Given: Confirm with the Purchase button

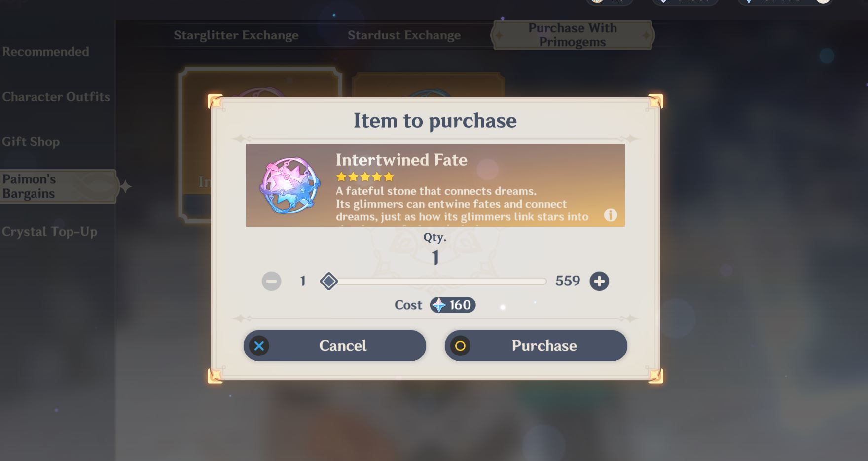Looking at the screenshot, I should pyautogui.click(x=536, y=346).
